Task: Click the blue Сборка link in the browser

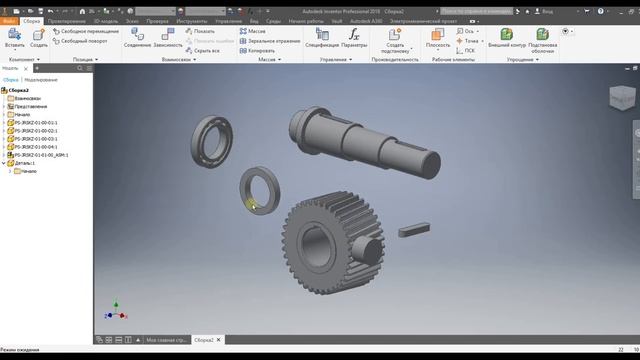Action: (x=11, y=80)
